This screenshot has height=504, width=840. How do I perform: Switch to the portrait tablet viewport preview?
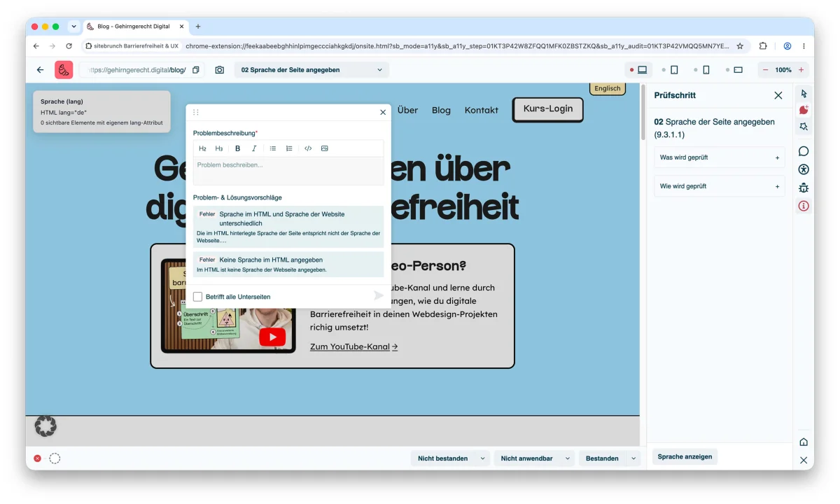click(x=674, y=70)
